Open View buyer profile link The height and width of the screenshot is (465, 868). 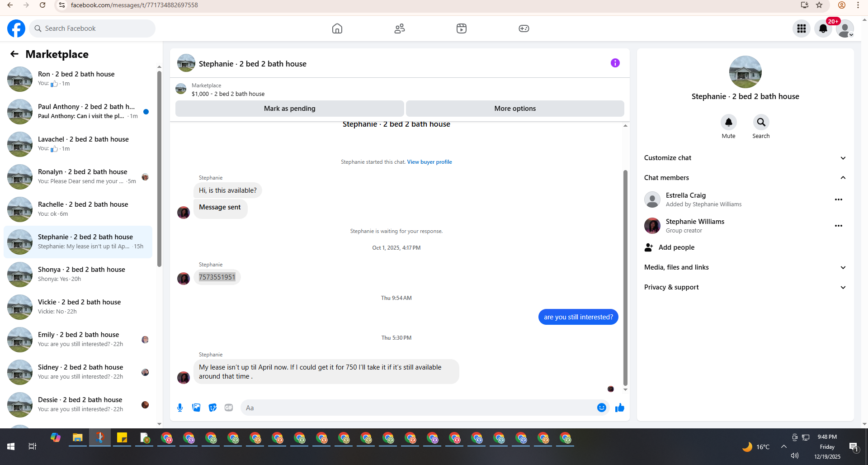coord(429,162)
